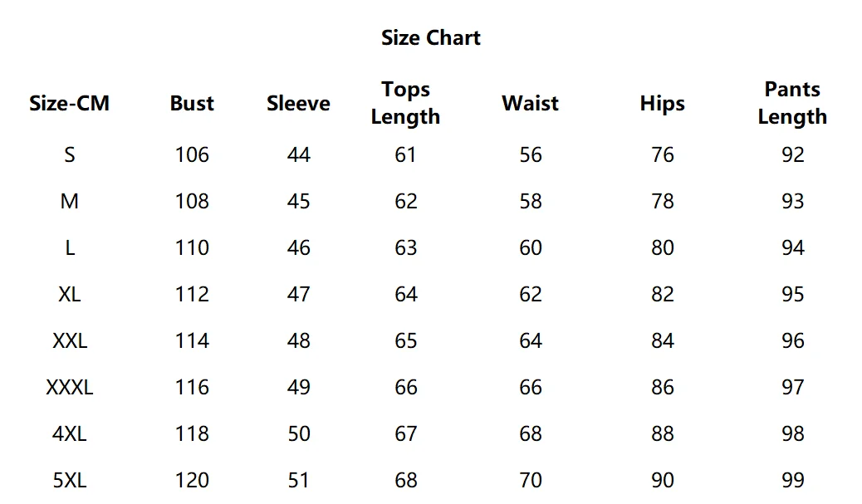Viewport: 862px width, 504px height.
Task: Click sleeve value 45 for size M
Action: 298,202
